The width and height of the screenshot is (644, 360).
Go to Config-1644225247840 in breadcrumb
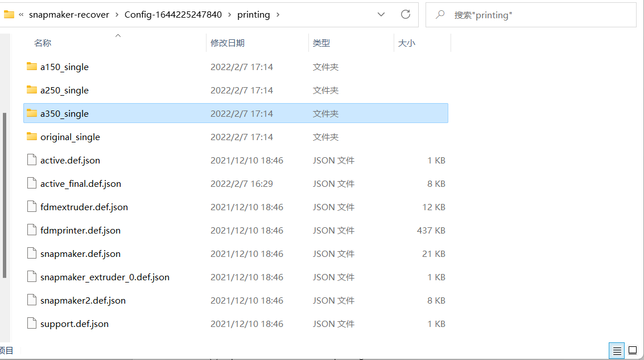click(173, 15)
